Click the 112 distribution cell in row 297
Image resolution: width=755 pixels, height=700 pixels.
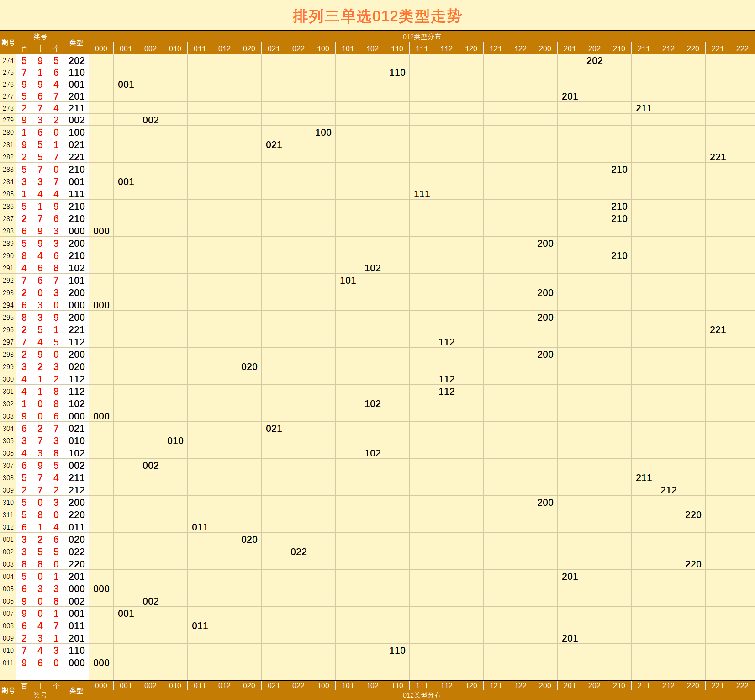446,342
